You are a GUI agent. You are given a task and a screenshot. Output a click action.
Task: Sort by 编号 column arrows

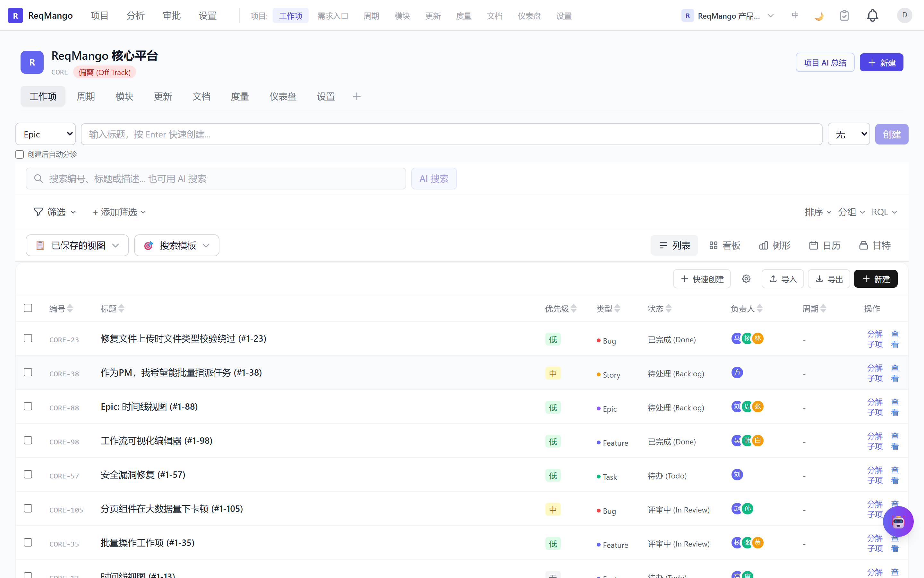coord(70,309)
